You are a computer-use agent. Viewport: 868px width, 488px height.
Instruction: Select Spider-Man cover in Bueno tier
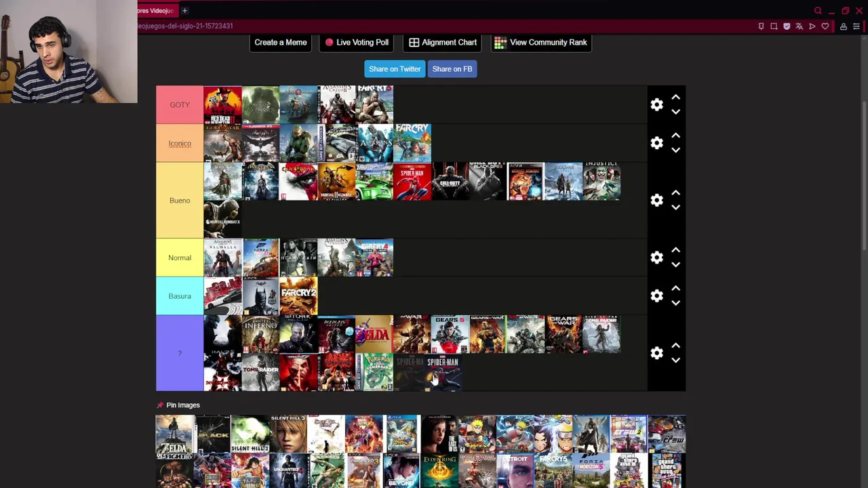click(x=412, y=181)
